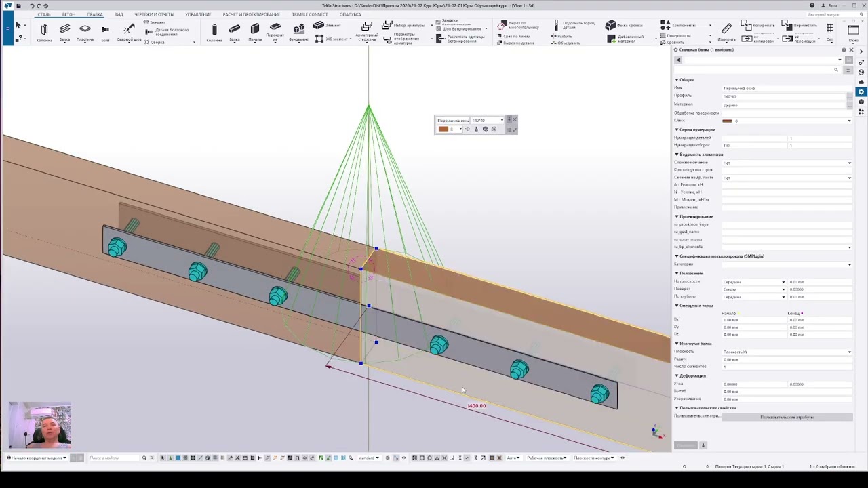
Task: Click the Копировать (copy) icon
Action: coord(757,25)
